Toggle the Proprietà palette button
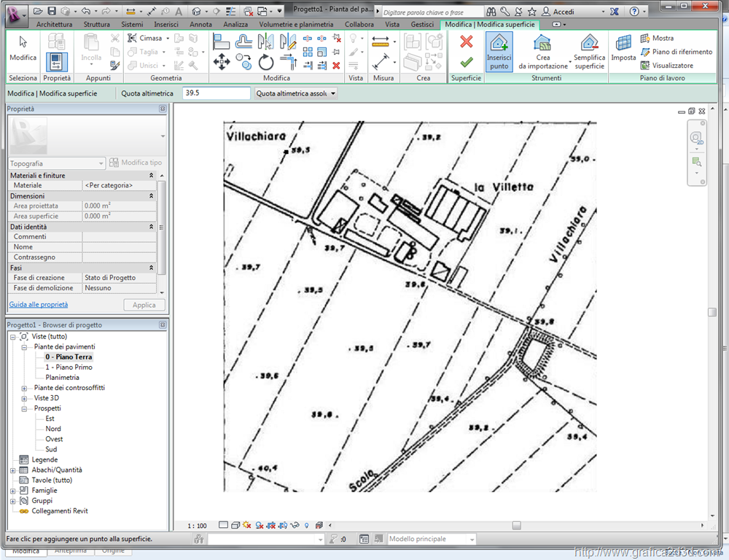 coord(57,61)
